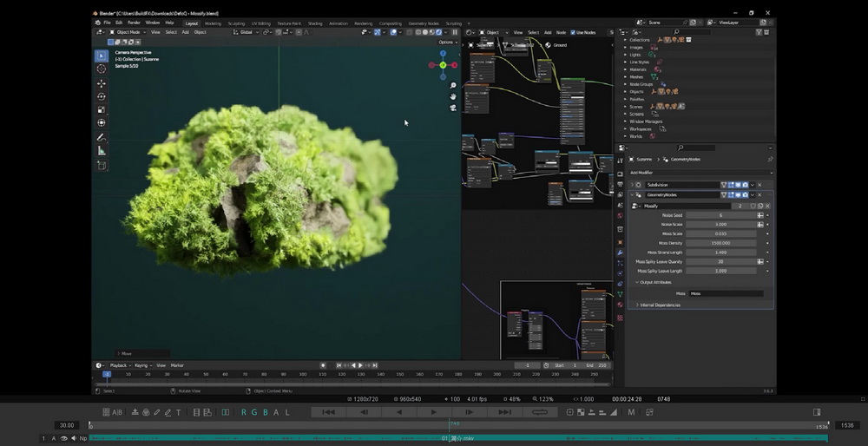This screenshot has height=446, width=868.
Task: Select the Annotate pencil tool
Action: (102, 137)
